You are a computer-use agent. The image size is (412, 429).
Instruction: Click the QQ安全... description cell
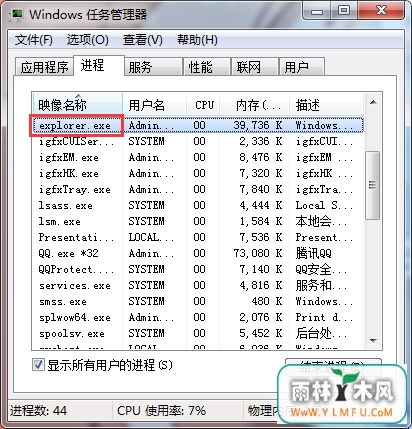coord(321,269)
